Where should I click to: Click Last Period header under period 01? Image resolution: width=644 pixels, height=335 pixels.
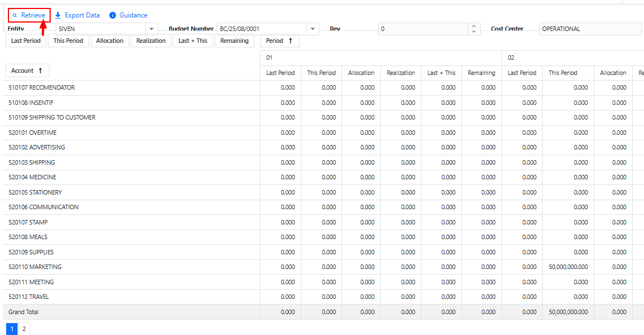(x=281, y=73)
